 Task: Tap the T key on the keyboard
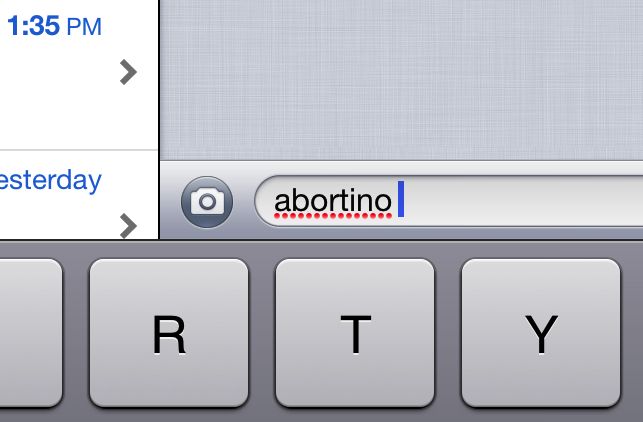point(355,333)
